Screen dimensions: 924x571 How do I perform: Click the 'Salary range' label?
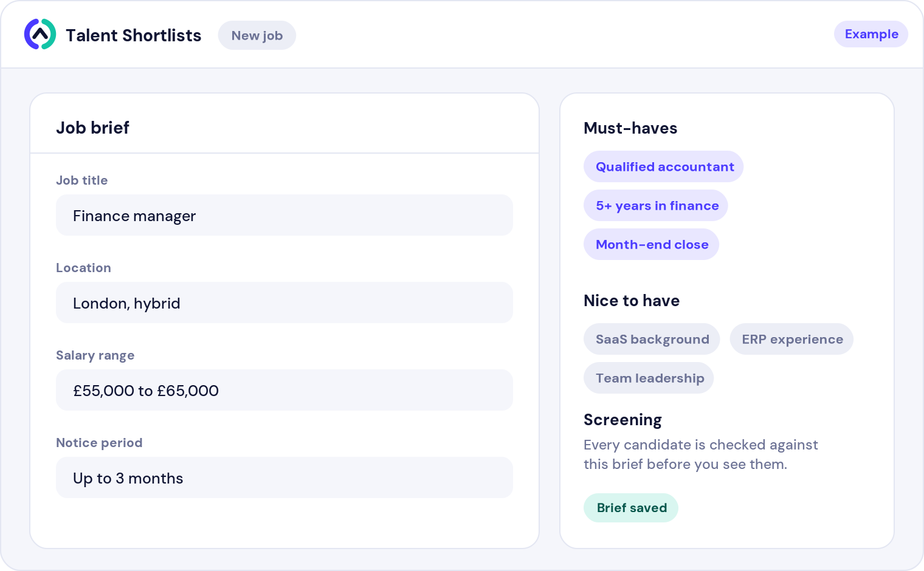[x=95, y=355]
